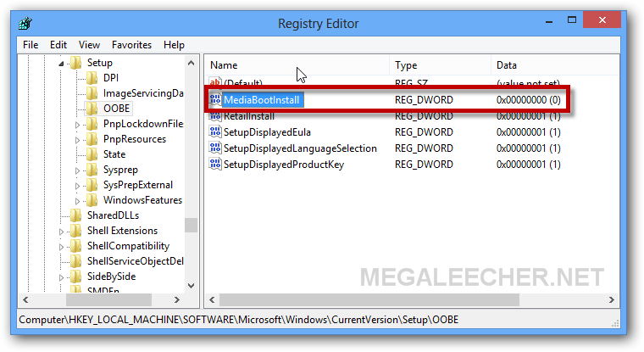Viewport: 644px width, 352px height.
Task: Click the SharedDLLs folder icon
Action: [x=75, y=215]
